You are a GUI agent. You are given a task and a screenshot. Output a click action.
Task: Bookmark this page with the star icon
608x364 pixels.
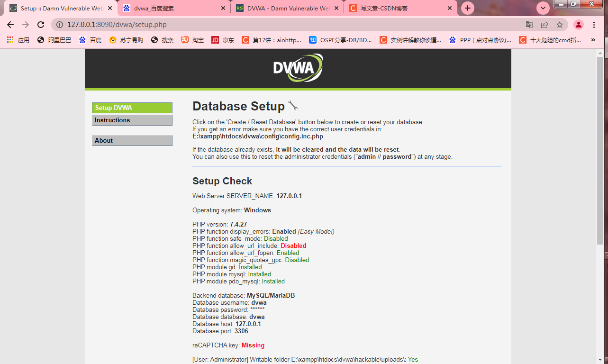point(559,25)
